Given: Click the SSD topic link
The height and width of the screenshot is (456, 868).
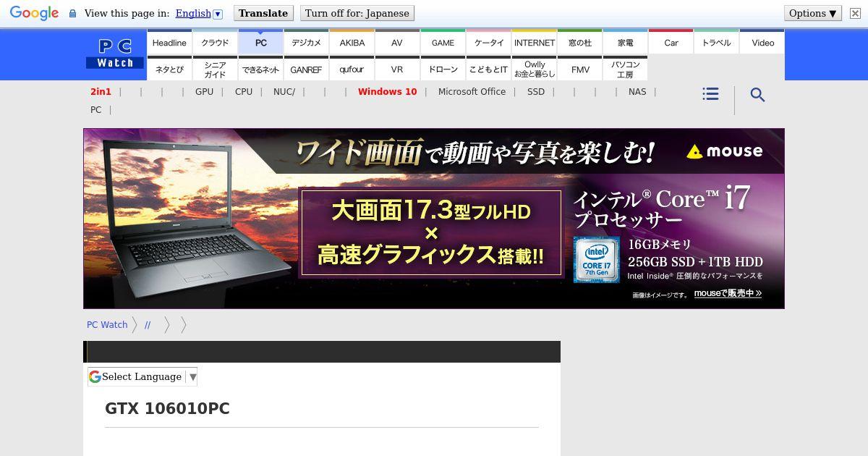Looking at the screenshot, I should coord(536,92).
